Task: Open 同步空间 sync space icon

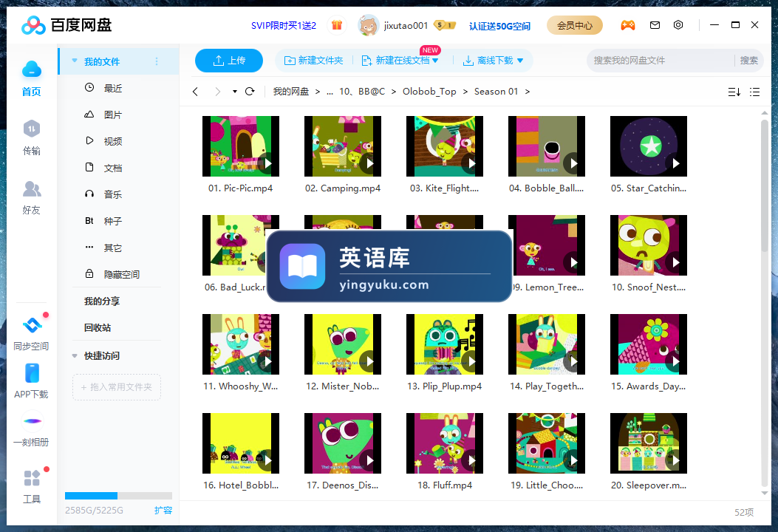Action: [x=31, y=325]
